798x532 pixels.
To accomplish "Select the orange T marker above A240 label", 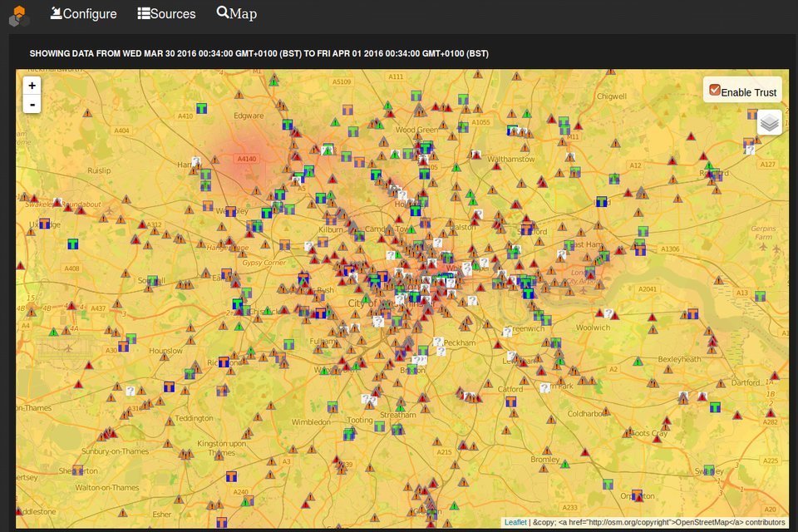I will point(232,477).
